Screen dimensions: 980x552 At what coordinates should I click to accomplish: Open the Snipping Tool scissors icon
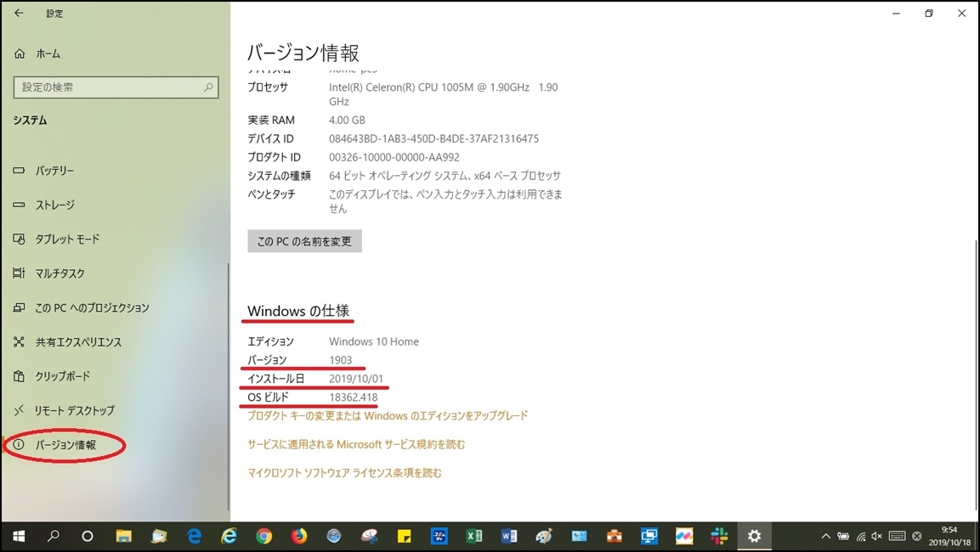click(x=369, y=536)
